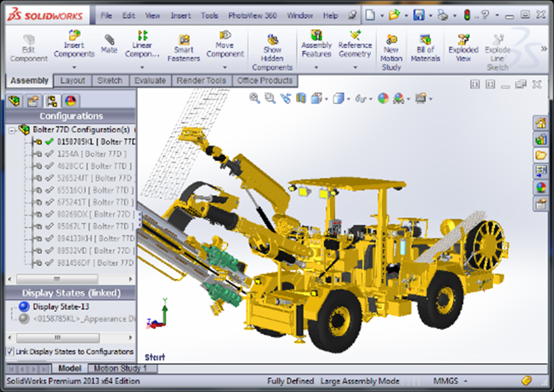Start a New Motion Study
The height and width of the screenshot is (392, 554).
coord(391,53)
